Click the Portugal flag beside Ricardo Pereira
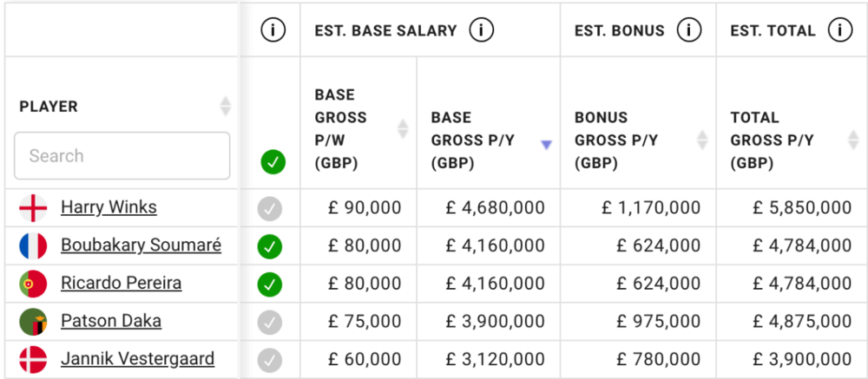 (x=33, y=284)
